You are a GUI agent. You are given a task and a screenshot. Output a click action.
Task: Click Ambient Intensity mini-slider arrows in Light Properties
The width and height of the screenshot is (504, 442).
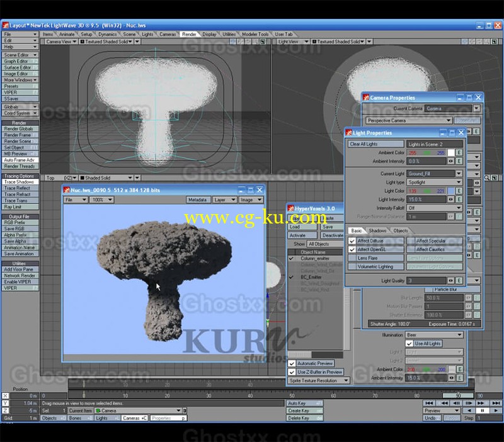[x=451, y=161]
